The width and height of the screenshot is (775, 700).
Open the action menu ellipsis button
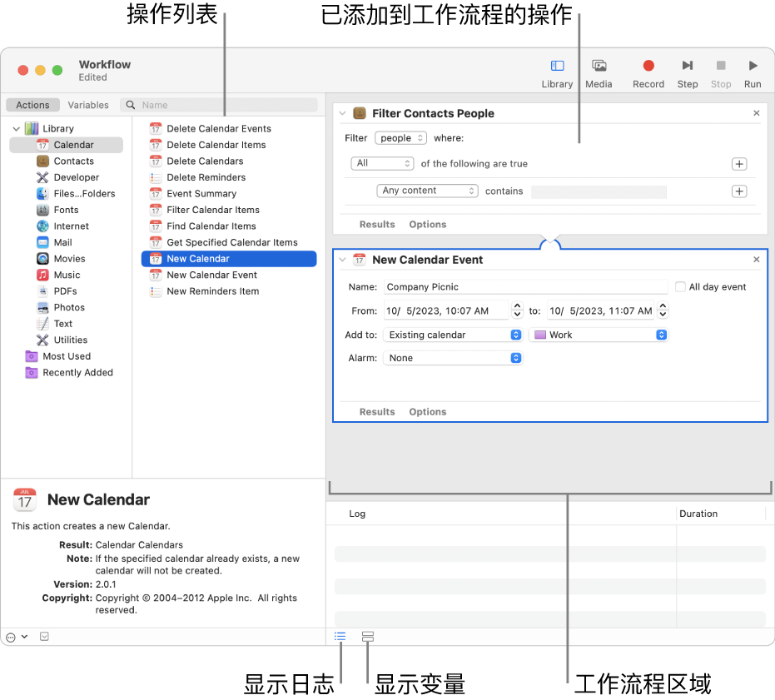(x=17, y=637)
